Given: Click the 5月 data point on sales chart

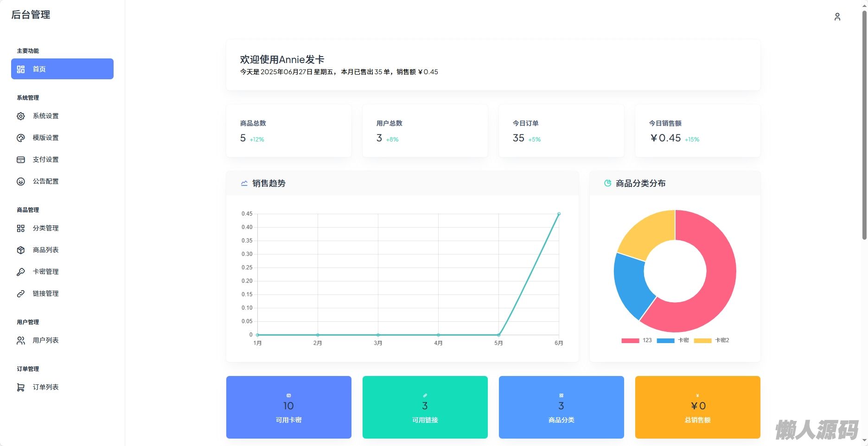Looking at the screenshot, I should (x=498, y=335).
